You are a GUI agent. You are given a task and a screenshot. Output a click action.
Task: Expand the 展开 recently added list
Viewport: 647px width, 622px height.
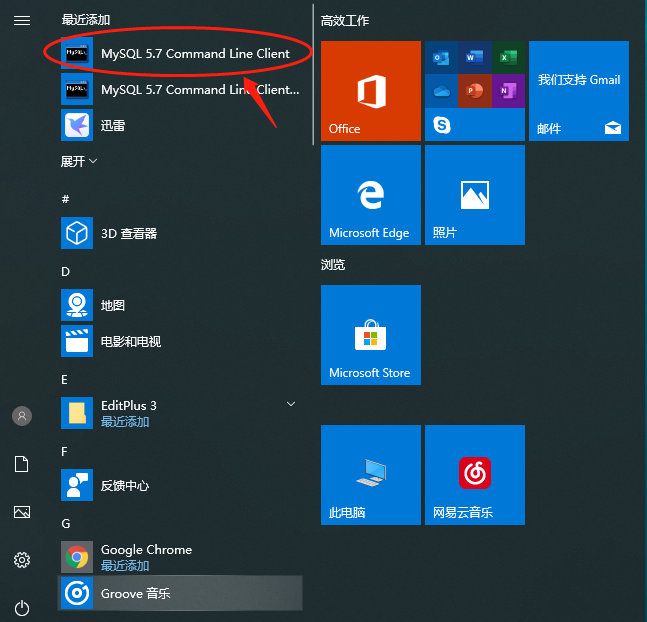pos(79,161)
